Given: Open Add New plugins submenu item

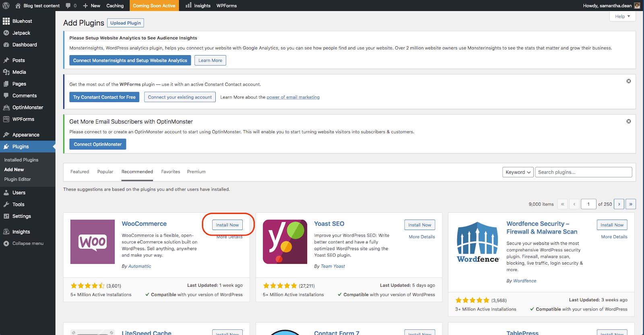Looking at the screenshot, I should coord(14,170).
